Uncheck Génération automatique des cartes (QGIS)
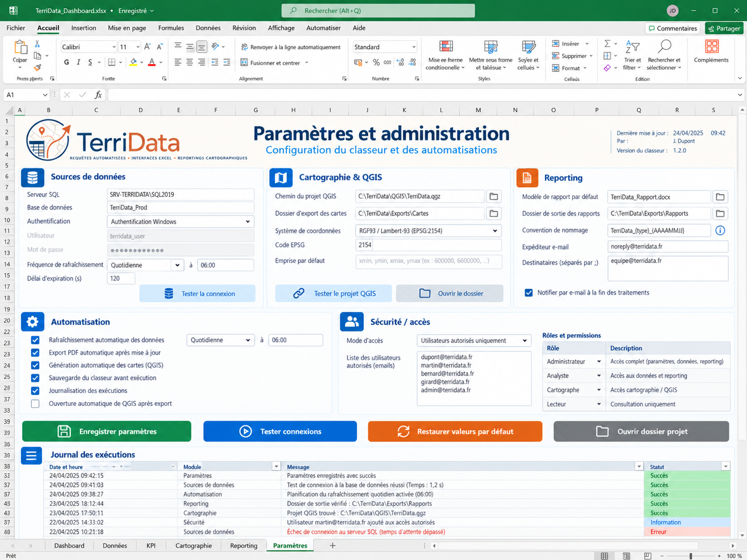The height and width of the screenshot is (560, 747). tap(35, 365)
